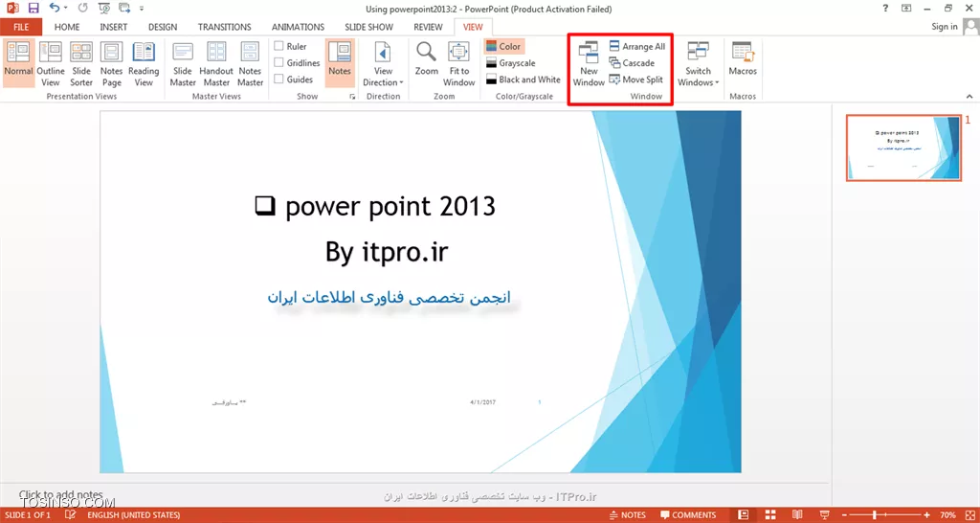Screen dimensions: 980x523
Task: Open the FILE tab
Action: tap(21, 27)
